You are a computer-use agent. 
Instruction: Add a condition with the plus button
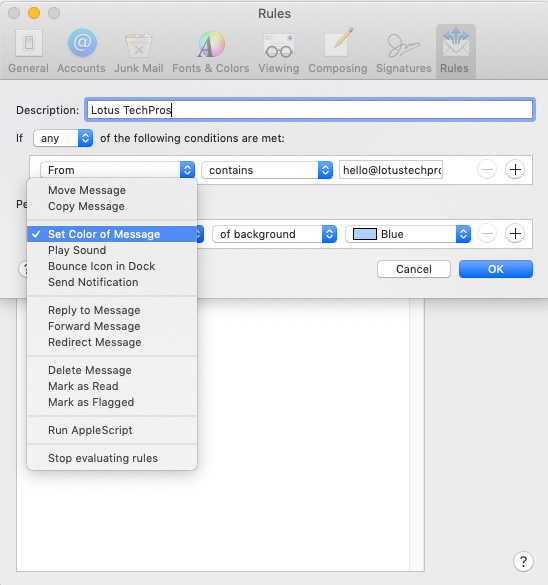(x=515, y=170)
